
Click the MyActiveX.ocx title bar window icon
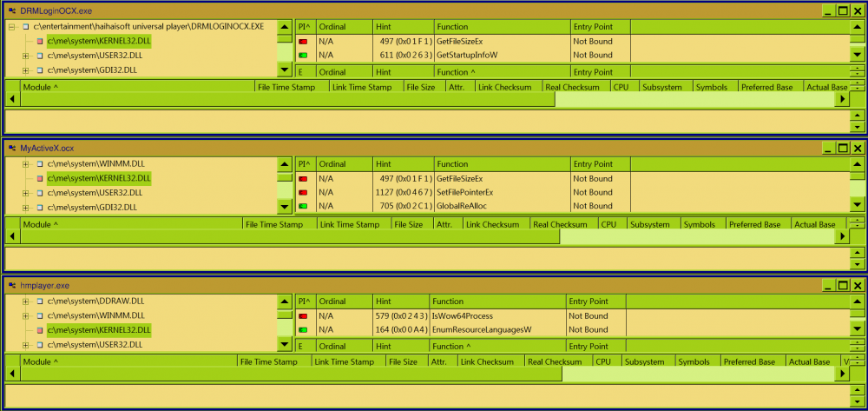(11, 148)
